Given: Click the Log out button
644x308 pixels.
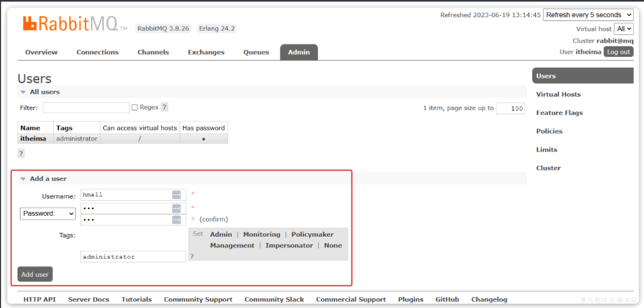Looking at the screenshot, I should (x=619, y=52).
